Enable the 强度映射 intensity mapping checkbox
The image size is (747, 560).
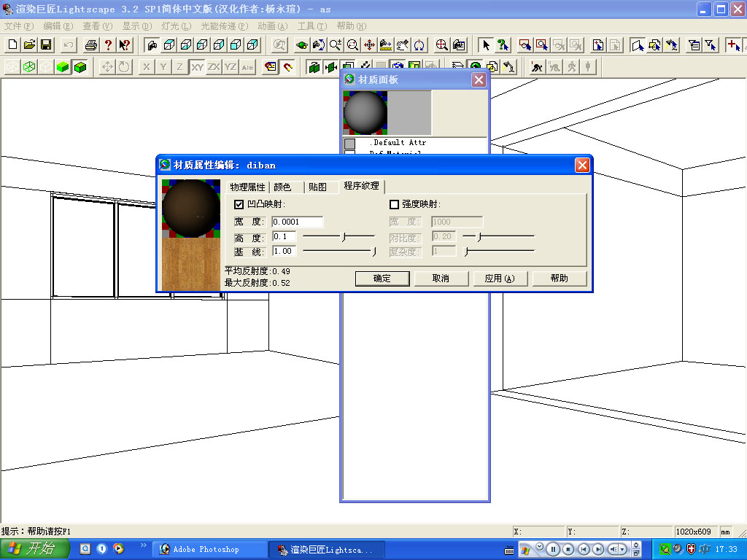[395, 204]
